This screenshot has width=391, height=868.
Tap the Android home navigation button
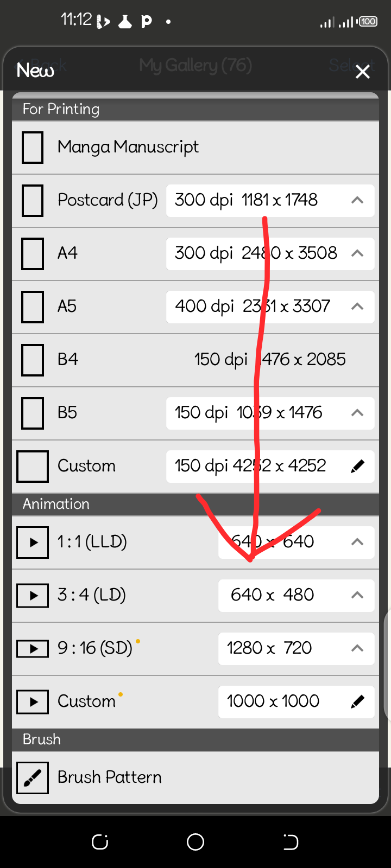click(195, 842)
